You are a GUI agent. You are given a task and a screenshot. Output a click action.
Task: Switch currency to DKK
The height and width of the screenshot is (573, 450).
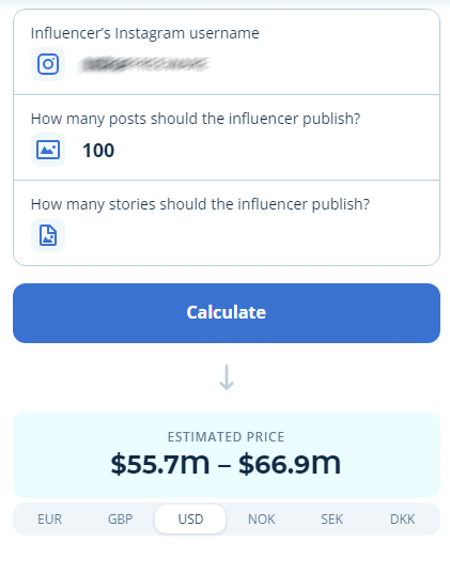[x=402, y=519]
